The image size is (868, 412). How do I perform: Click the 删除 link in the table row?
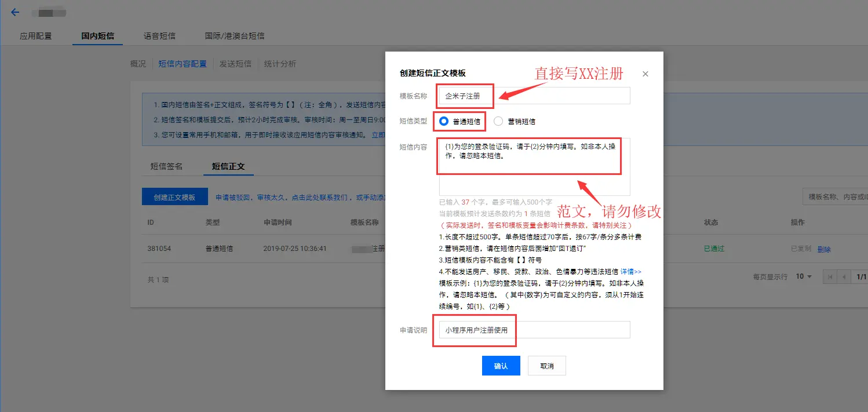click(x=823, y=249)
